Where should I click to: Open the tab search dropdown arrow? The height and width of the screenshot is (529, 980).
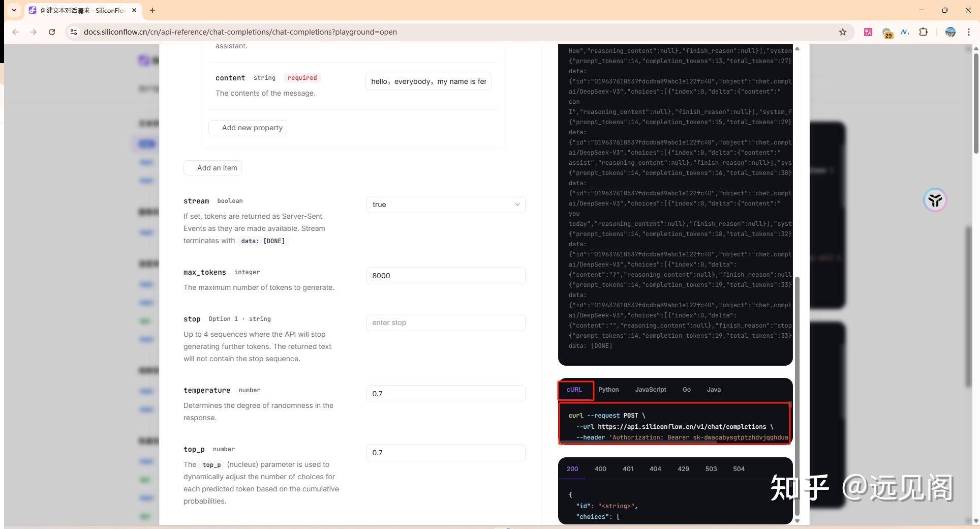pyautogui.click(x=14, y=10)
